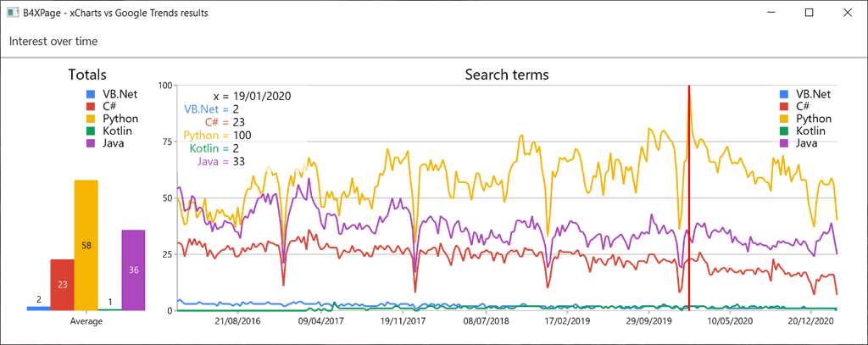
Task: Click the green Kotlin swatch in Totals legend
Action: coord(90,131)
